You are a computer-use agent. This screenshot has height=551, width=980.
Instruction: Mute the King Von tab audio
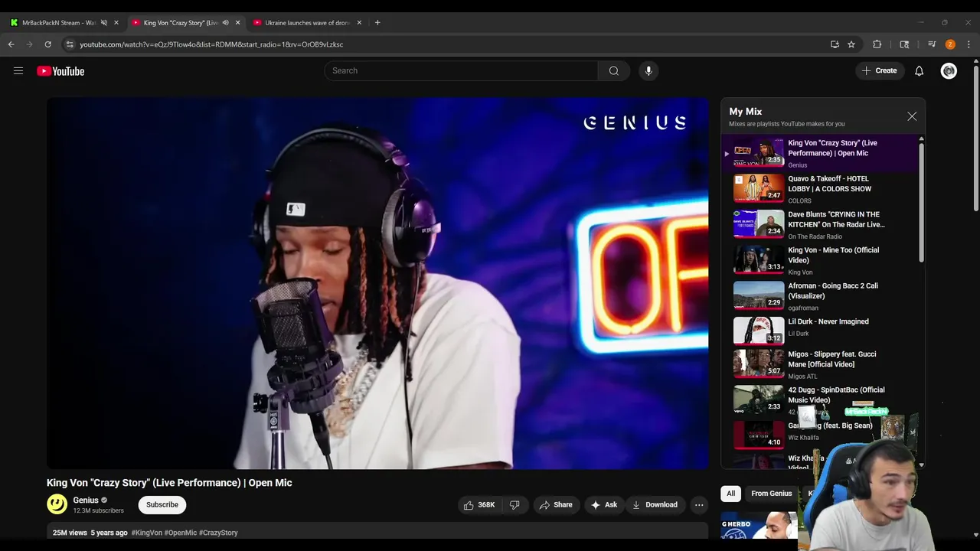tap(225, 23)
